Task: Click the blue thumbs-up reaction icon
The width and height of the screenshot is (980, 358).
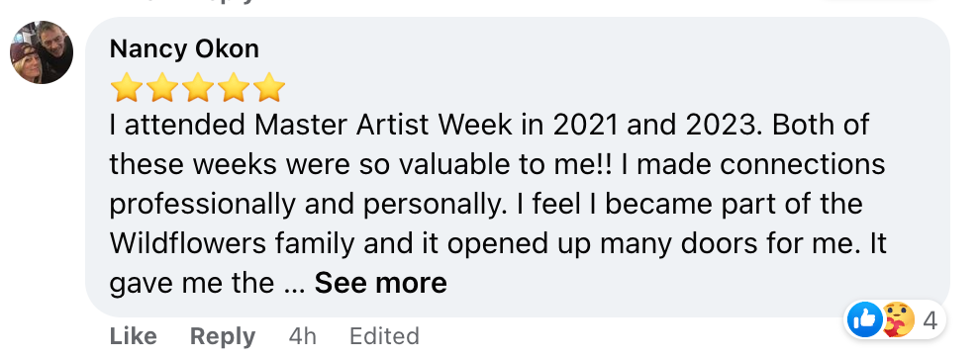Action: click(x=864, y=319)
